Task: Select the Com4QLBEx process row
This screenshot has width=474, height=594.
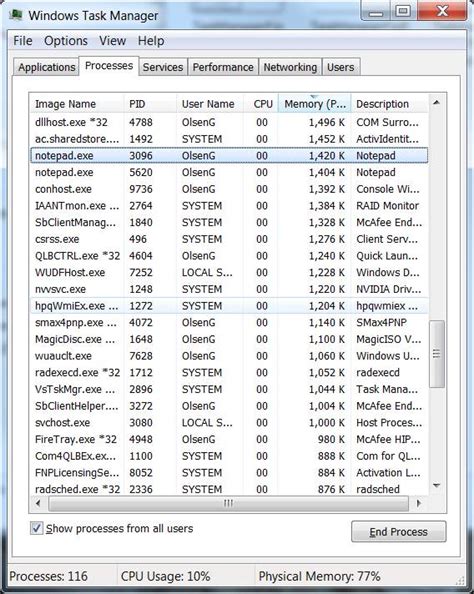Action: coord(229,456)
